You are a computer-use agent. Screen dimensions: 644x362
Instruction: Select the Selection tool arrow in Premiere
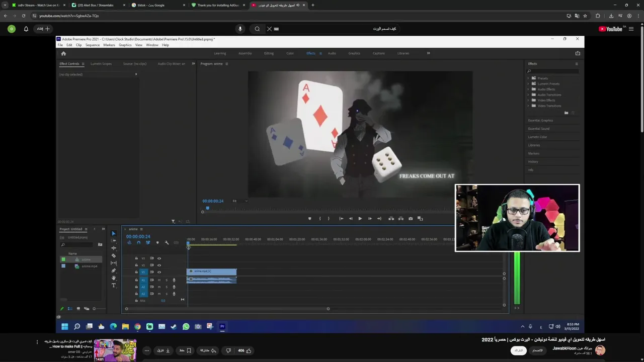point(113,233)
